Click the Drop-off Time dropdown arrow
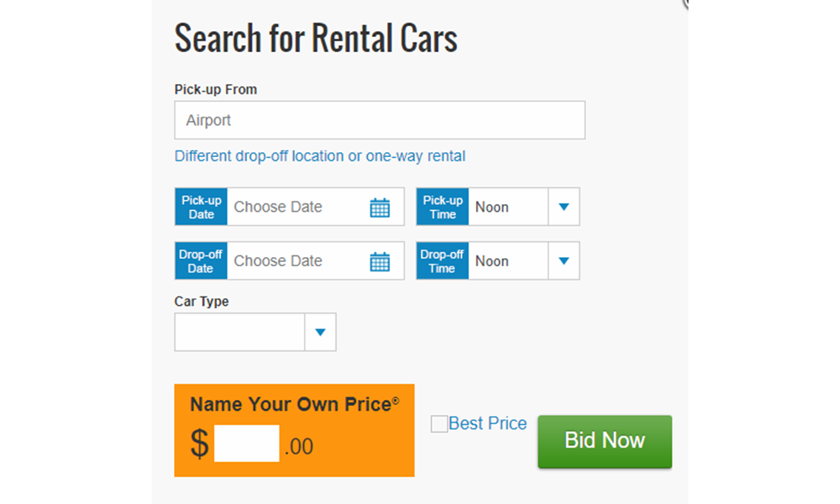 pos(564,261)
